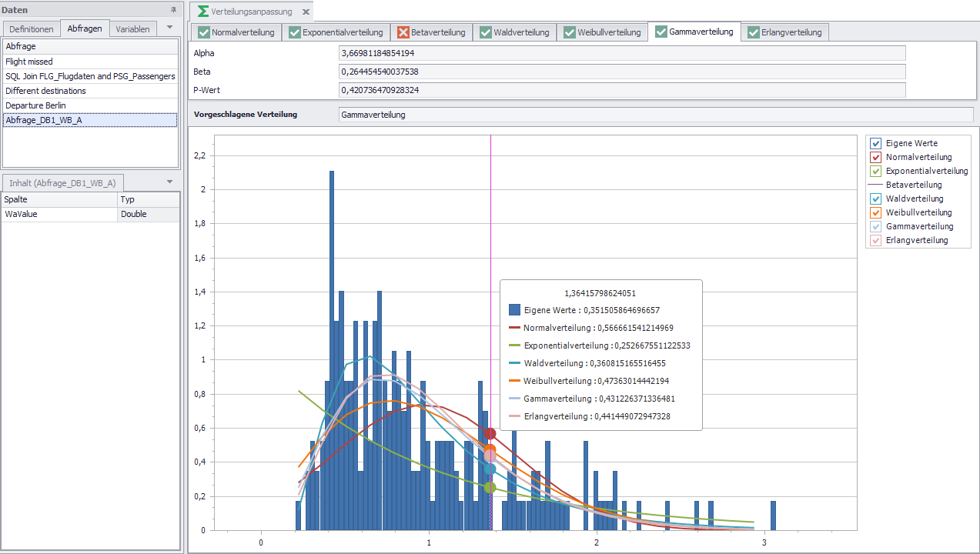980x554 pixels.
Task: Uncheck Eigene Werte in chart legend
Action: (875, 143)
